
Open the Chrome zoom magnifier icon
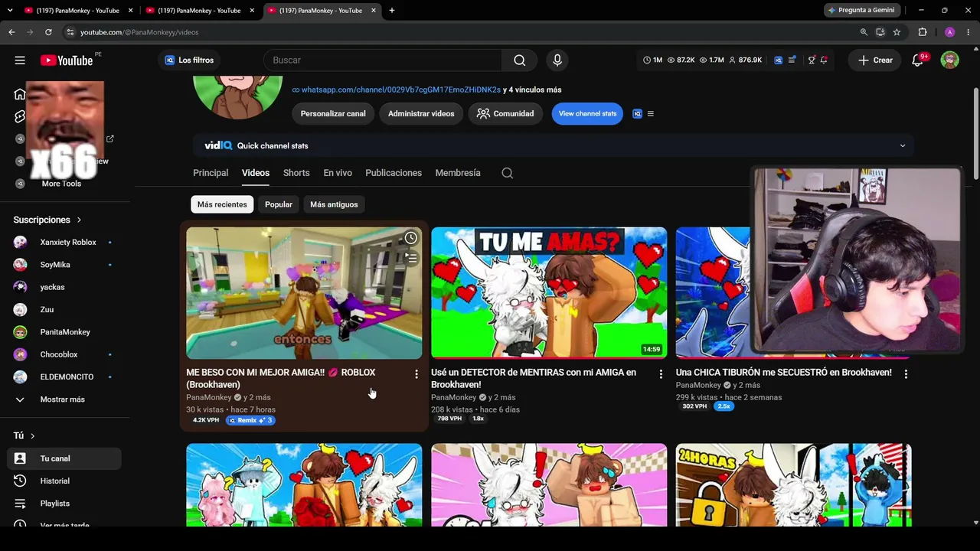pos(864,32)
